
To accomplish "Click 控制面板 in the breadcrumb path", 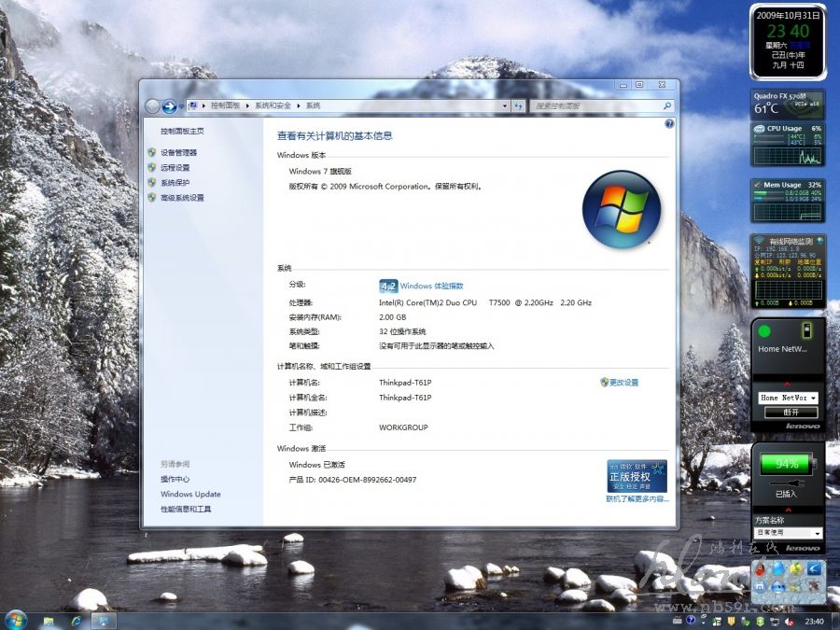I will 225,106.
